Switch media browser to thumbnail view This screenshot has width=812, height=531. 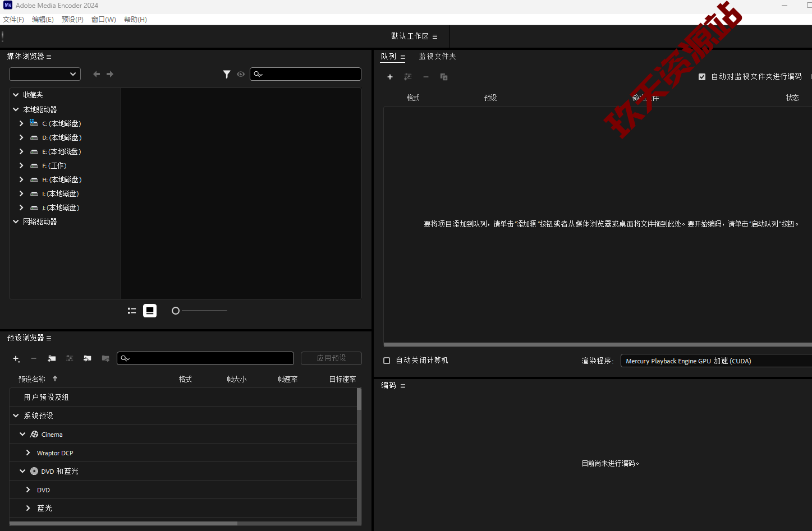click(150, 311)
